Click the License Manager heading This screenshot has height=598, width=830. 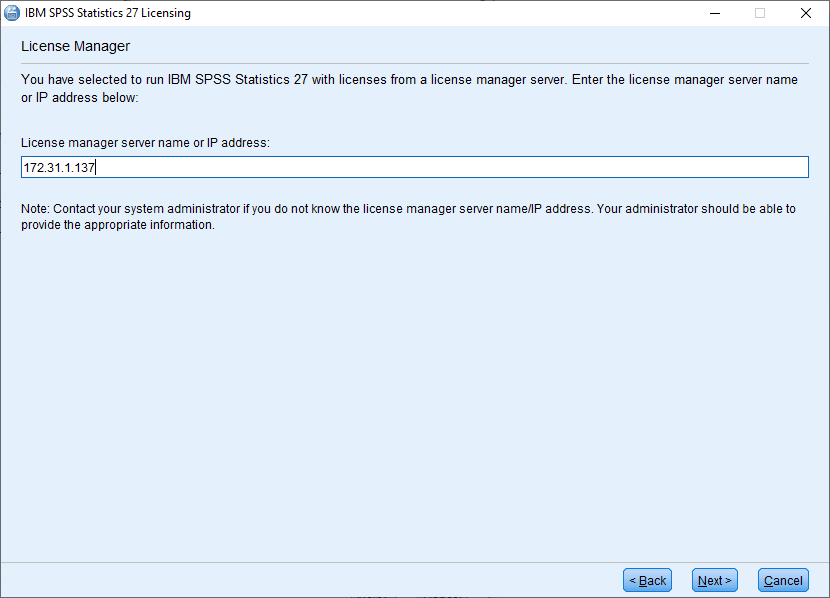(x=75, y=47)
